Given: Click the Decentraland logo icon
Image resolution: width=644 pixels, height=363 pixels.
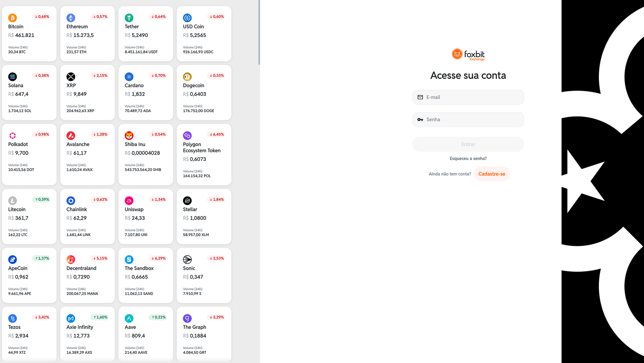Looking at the screenshot, I should (x=71, y=260).
